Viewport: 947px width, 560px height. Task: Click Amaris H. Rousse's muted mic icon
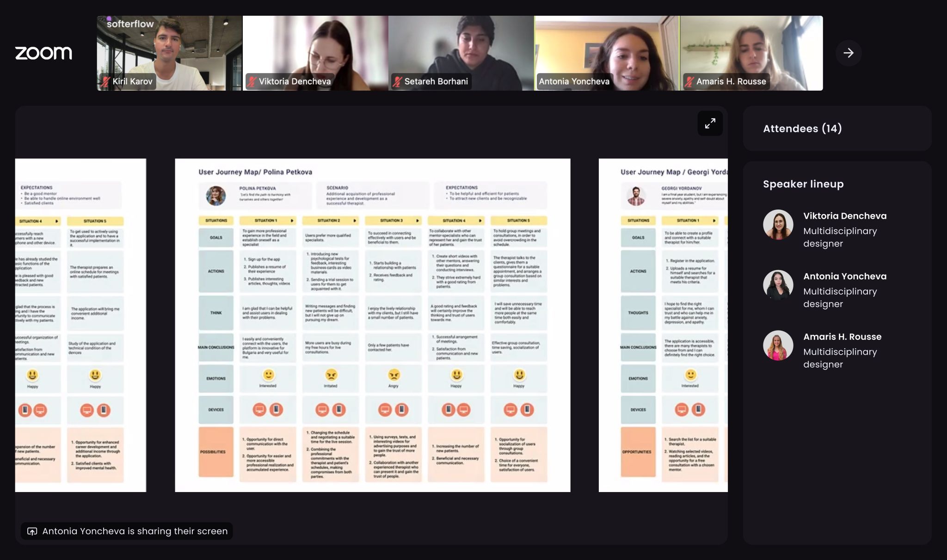click(x=689, y=82)
